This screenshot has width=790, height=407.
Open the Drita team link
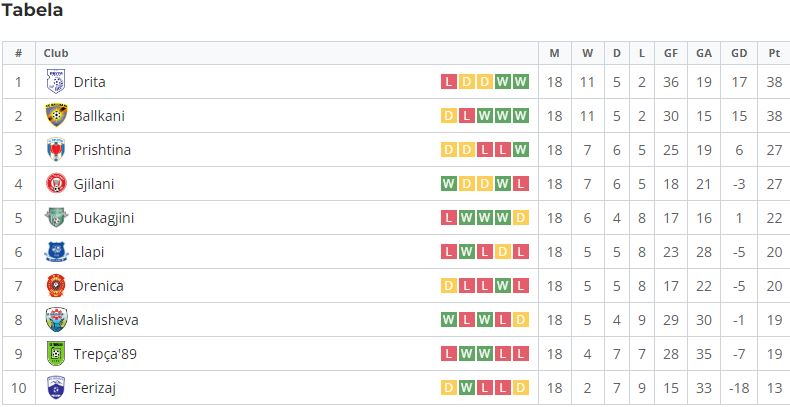(x=89, y=82)
